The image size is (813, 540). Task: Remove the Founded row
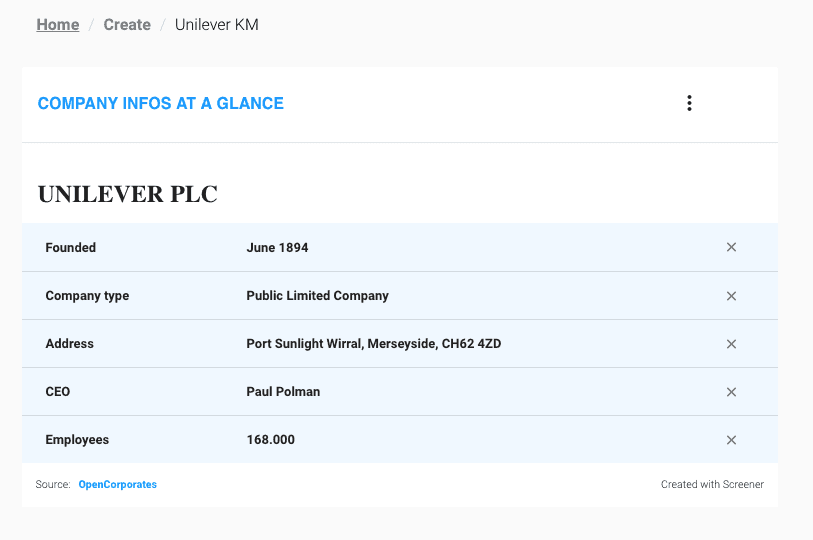731,247
